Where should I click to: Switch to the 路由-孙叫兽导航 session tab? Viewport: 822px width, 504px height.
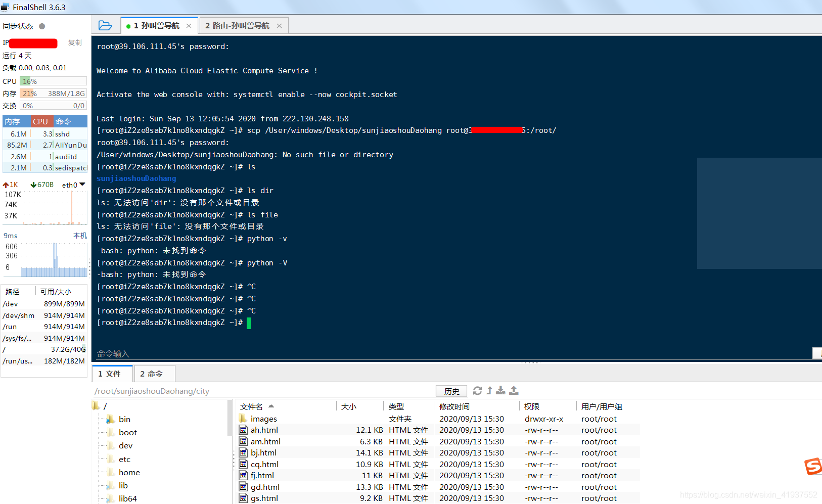pos(237,25)
